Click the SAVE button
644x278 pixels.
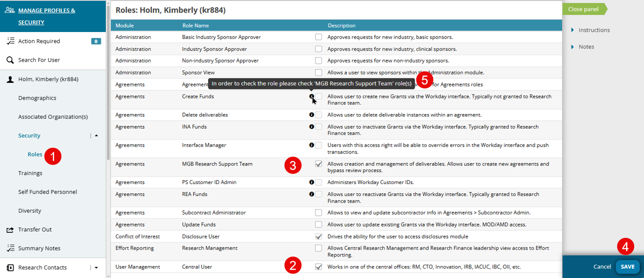pyautogui.click(x=628, y=266)
